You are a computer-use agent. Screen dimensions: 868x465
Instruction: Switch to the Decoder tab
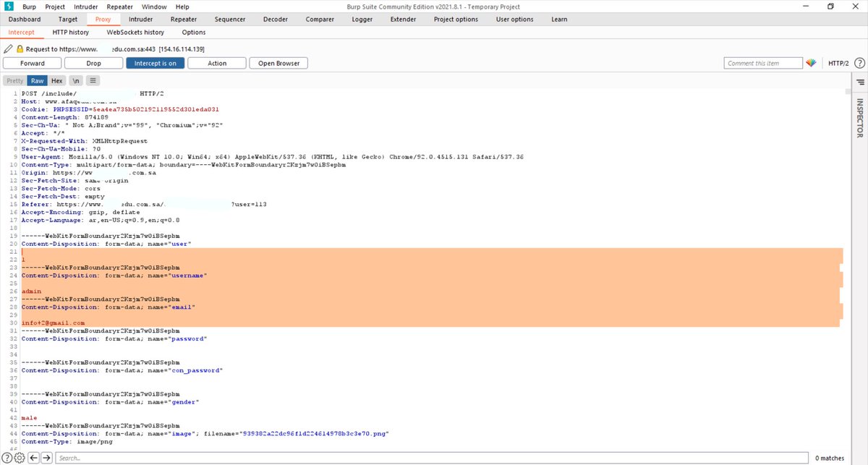coord(276,20)
